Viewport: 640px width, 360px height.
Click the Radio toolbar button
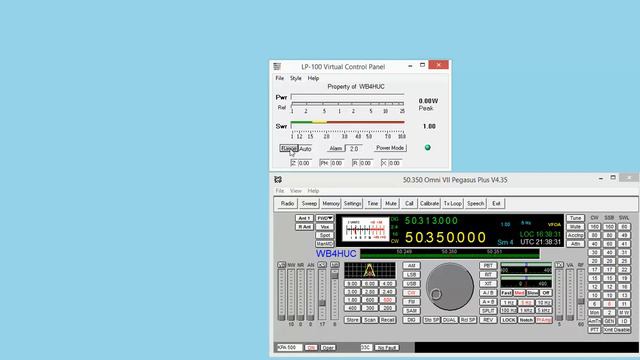point(287,203)
